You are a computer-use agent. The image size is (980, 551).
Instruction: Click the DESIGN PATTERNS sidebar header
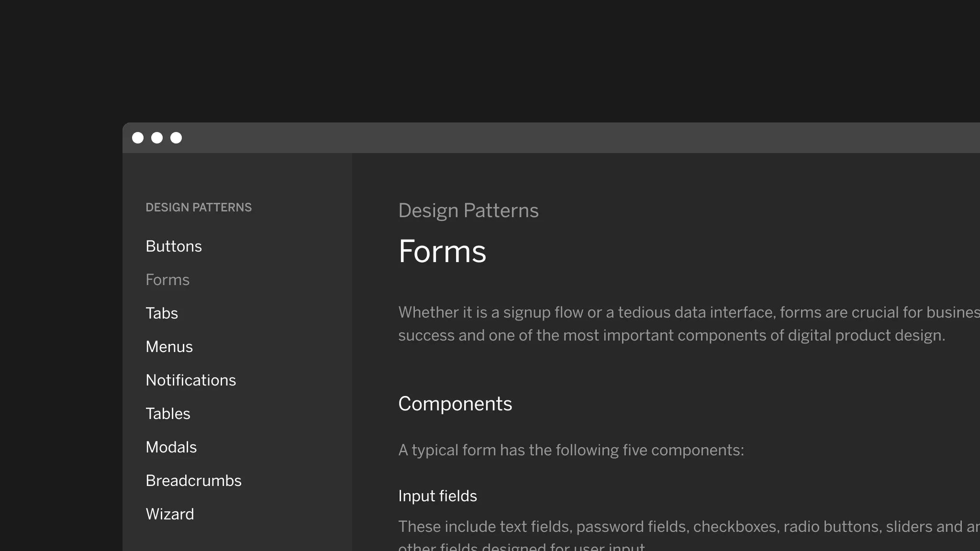[x=199, y=207]
